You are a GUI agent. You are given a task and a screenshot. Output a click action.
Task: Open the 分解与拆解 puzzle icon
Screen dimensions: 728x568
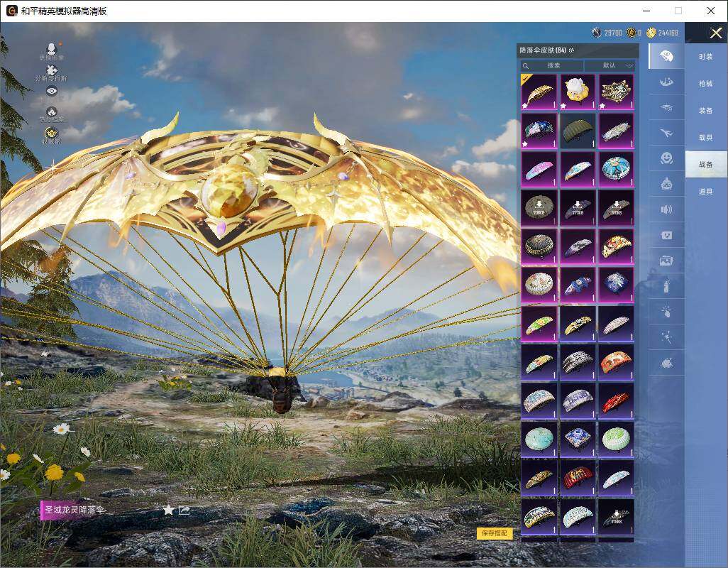click(52, 73)
